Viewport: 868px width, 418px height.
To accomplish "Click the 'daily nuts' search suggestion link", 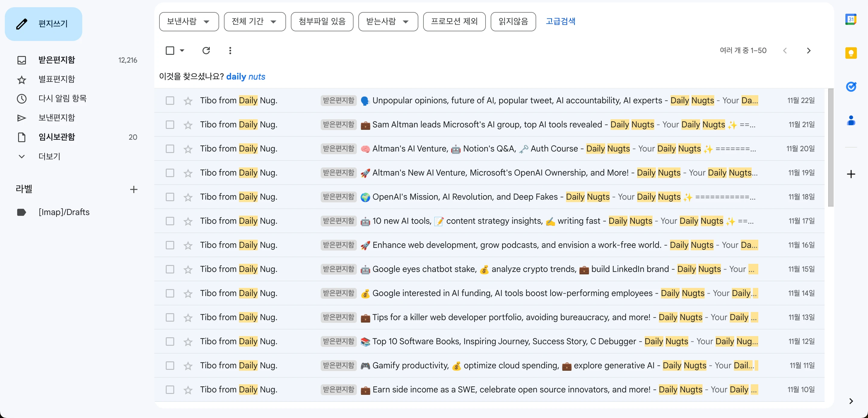I will tap(246, 77).
